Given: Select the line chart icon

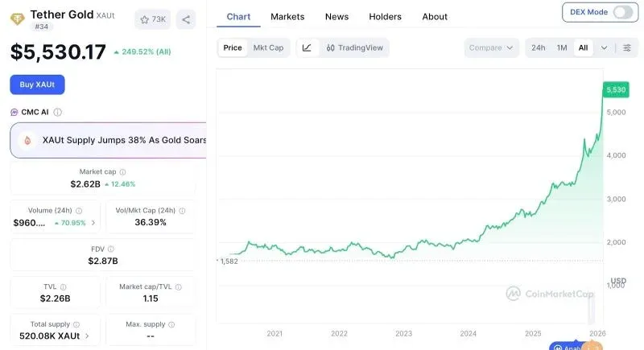Looking at the screenshot, I should click(307, 47).
